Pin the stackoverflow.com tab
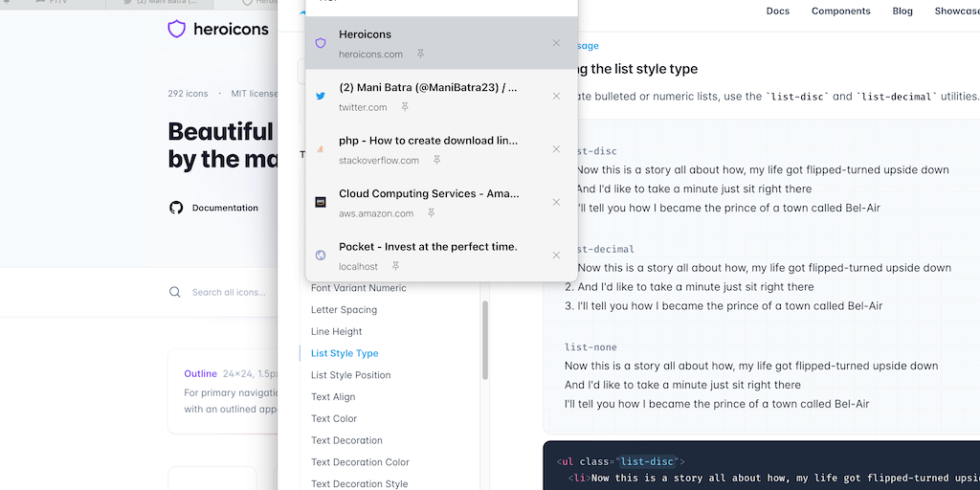The width and height of the screenshot is (980, 490). (x=436, y=161)
